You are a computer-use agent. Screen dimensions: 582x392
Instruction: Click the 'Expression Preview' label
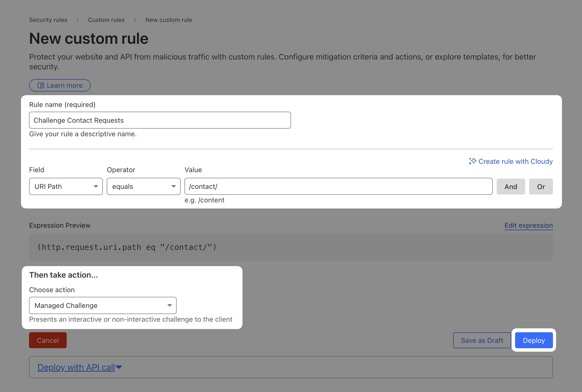(60, 226)
